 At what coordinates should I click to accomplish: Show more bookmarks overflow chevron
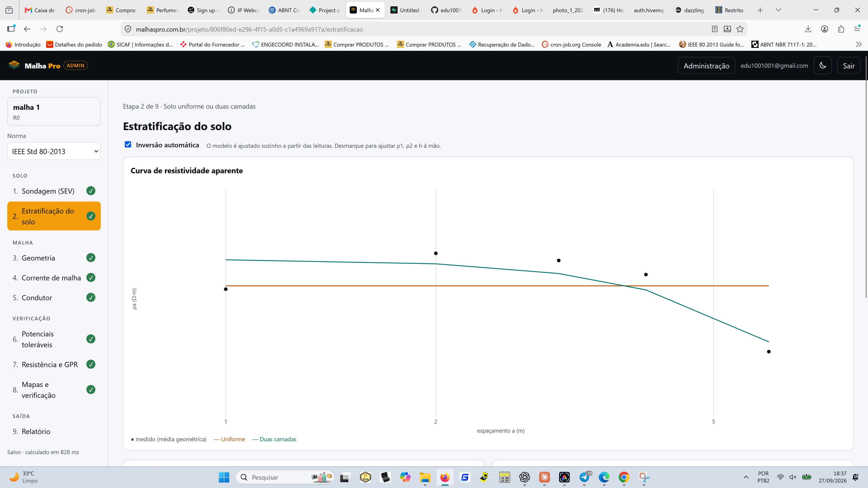[x=859, y=45]
